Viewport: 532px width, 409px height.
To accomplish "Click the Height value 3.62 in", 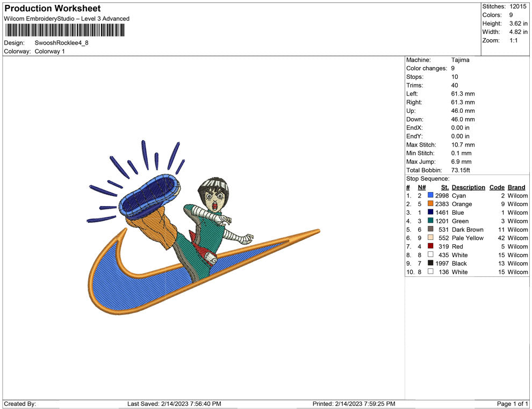I will tap(519, 24).
